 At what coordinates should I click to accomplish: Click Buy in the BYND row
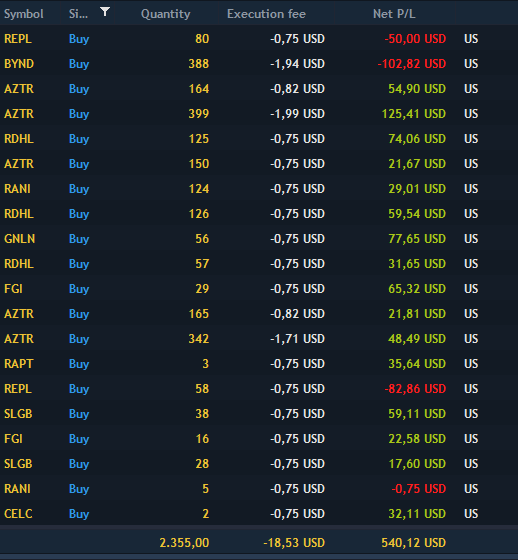[x=79, y=64]
